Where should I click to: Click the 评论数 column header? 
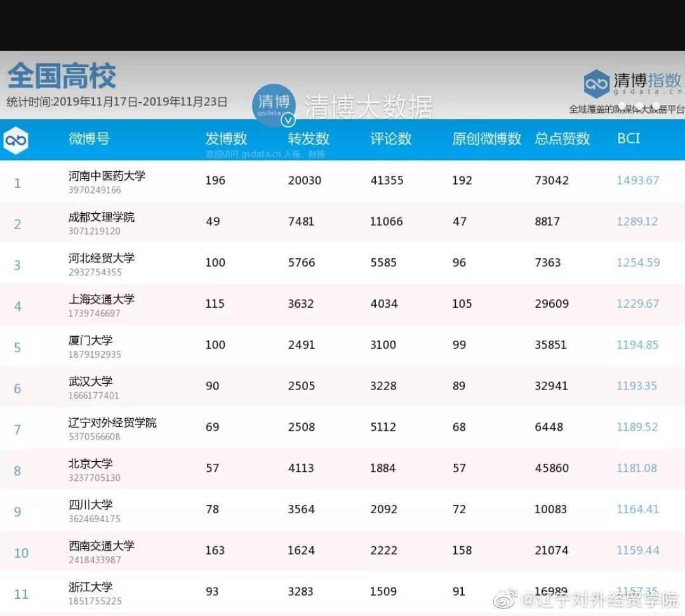pyautogui.click(x=390, y=138)
